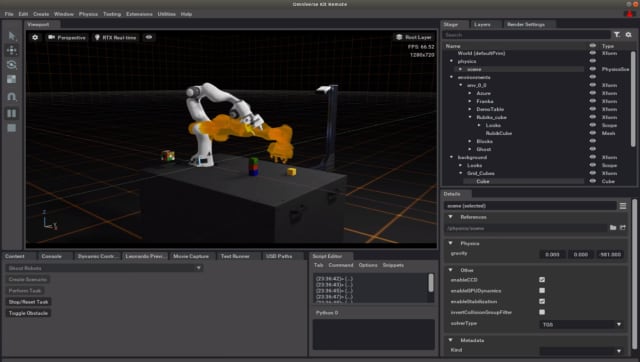Open Stage search options gear icon
Screen dimensions: 640x362
click(629, 35)
